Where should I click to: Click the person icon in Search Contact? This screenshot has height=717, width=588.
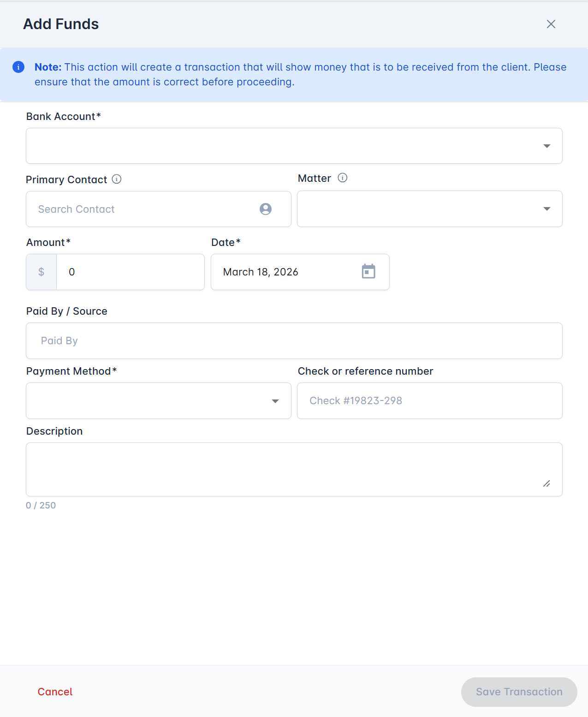[266, 209]
